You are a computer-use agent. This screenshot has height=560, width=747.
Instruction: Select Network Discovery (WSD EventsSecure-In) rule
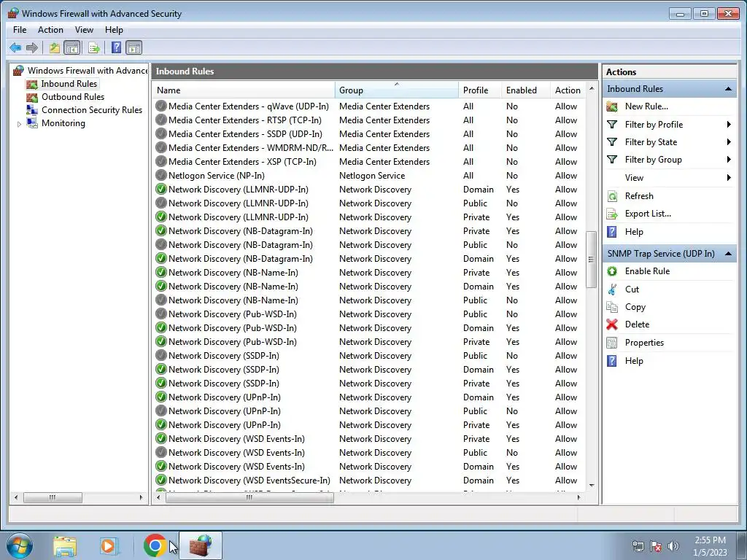(x=369, y=481)
